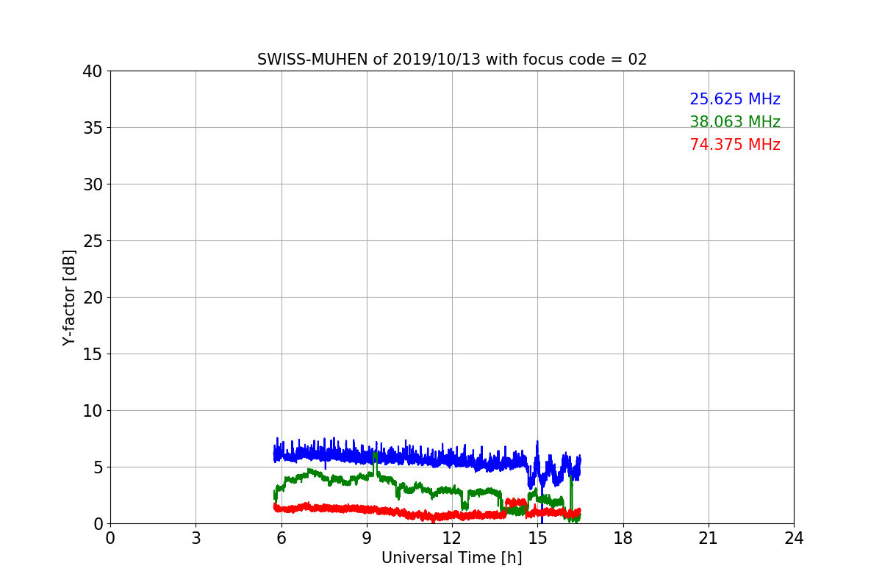The image size is (882, 588).
Task: Click the x-axis tick label 21
Action: click(x=709, y=538)
